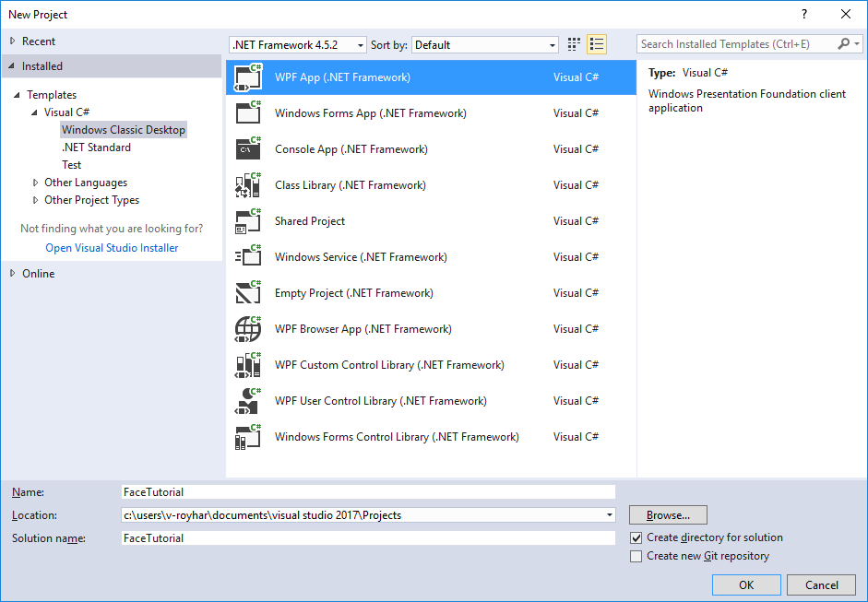This screenshot has width=868, height=602.
Task: Click the Solution name field
Action: click(368, 537)
